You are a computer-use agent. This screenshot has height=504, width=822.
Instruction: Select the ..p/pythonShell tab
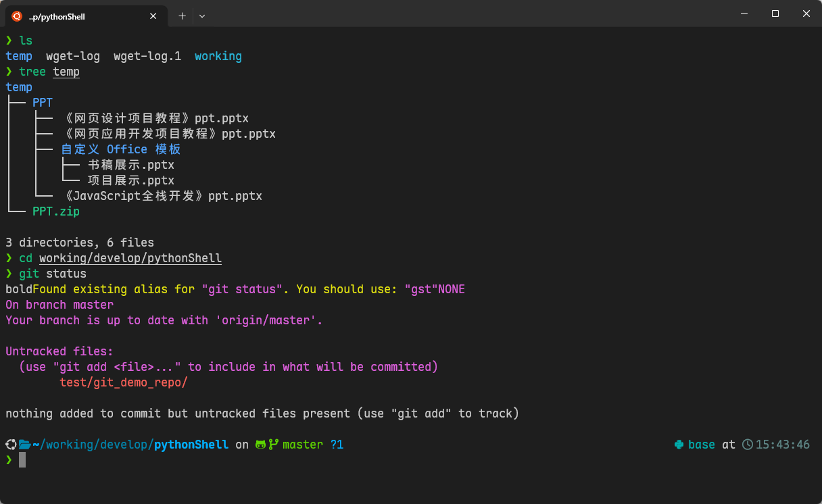(85, 16)
